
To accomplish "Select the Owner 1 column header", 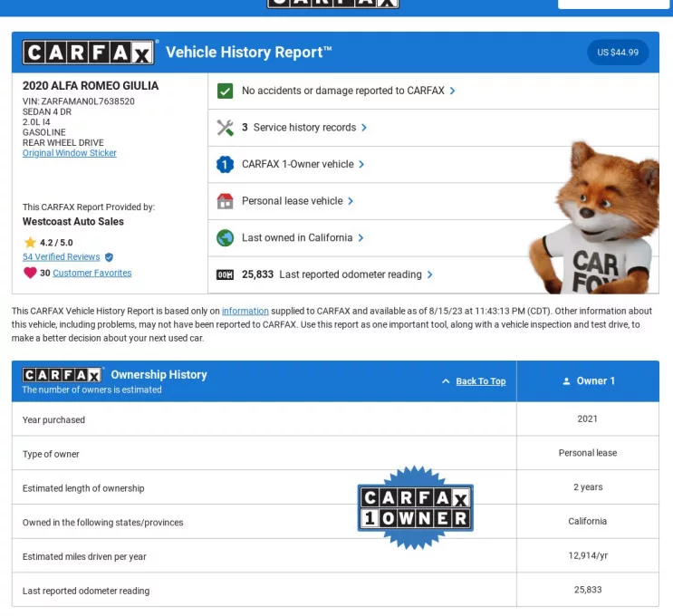I will pos(588,381).
